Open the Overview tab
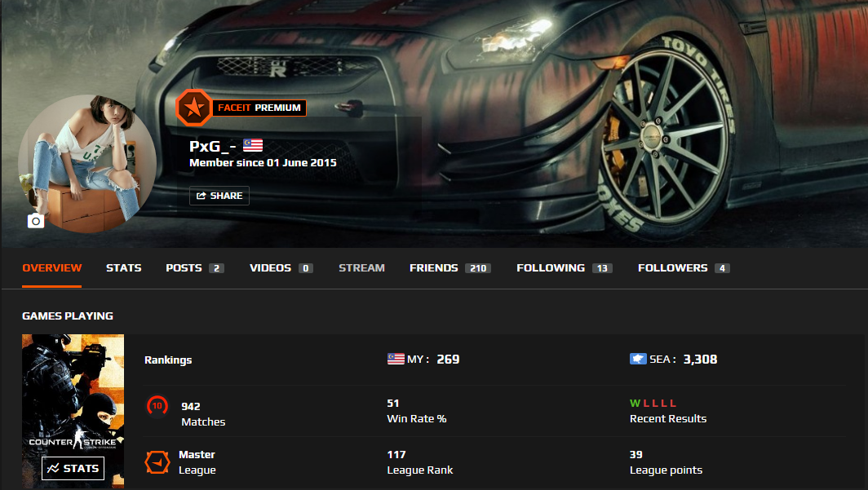This screenshot has width=868, height=490. pos(52,268)
